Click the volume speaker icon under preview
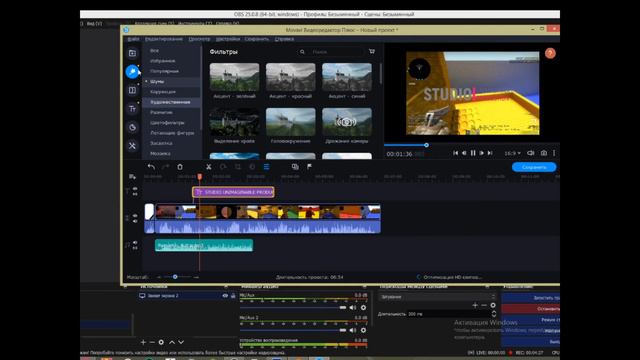 pyautogui.click(x=531, y=153)
